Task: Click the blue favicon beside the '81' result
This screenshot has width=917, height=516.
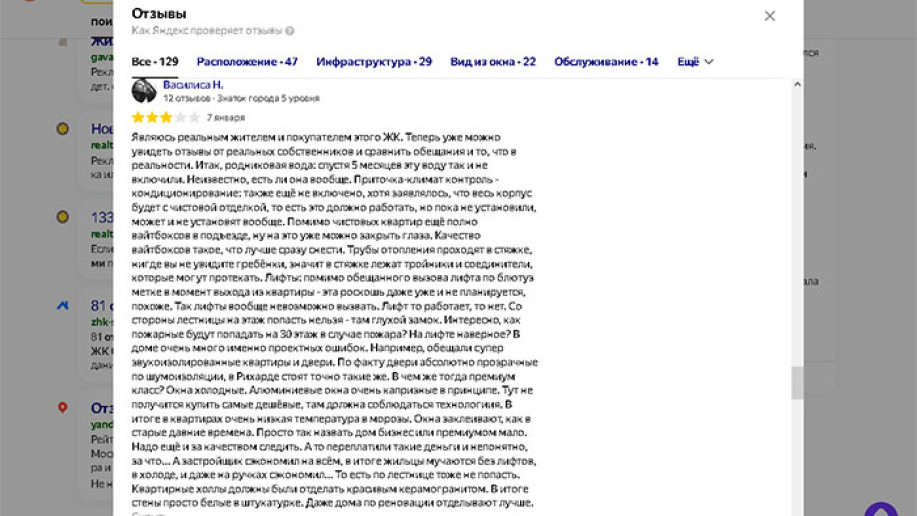Action: 62,305
